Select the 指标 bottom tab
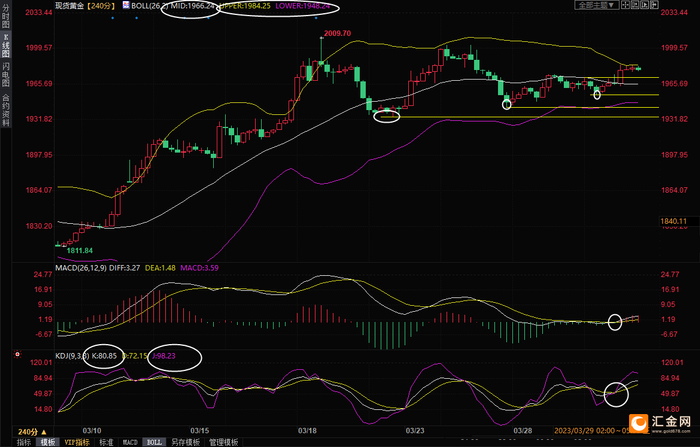Screen dimensions: 700x447 [24, 442]
